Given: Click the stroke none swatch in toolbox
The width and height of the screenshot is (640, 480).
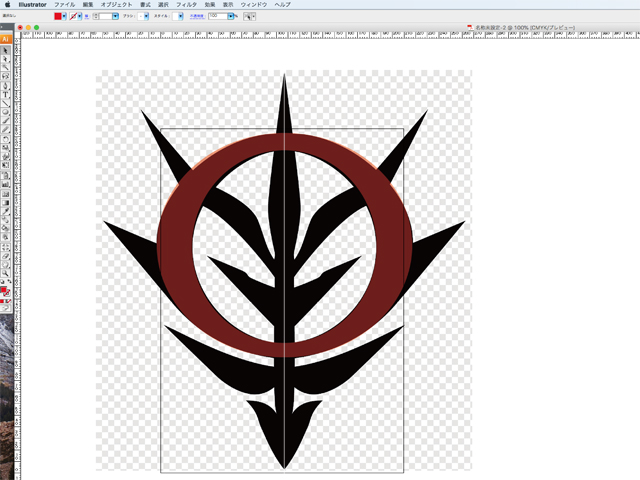Looking at the screenshot, I should (x=7, y=293).
